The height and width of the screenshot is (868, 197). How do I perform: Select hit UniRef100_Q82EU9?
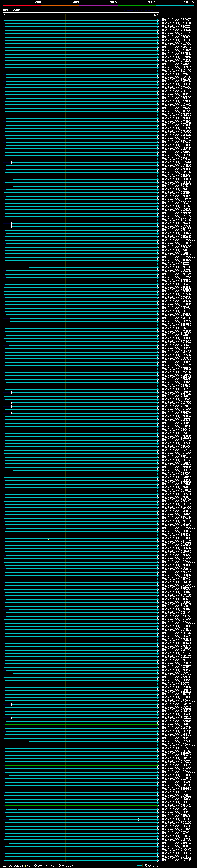(176, 677)
